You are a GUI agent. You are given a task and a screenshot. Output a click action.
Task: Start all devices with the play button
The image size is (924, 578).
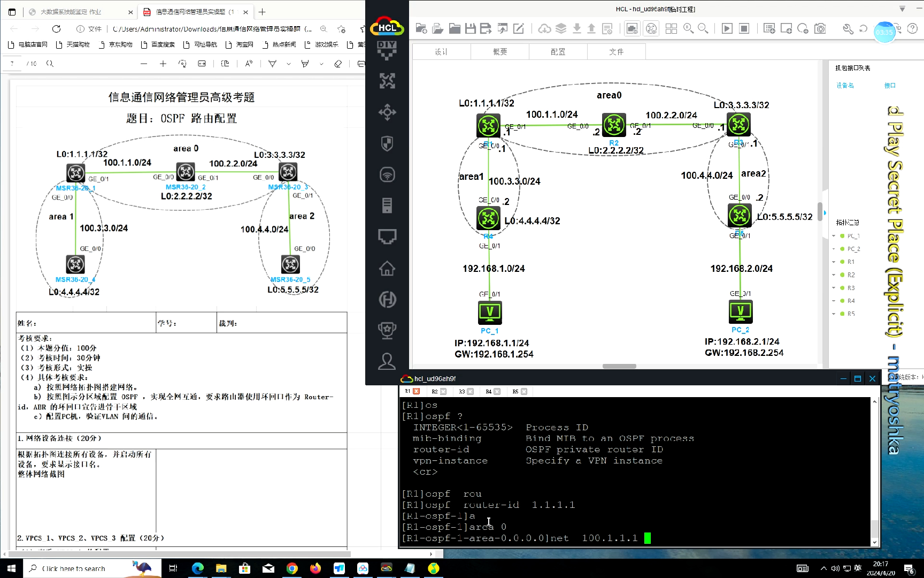coord(727,28)
